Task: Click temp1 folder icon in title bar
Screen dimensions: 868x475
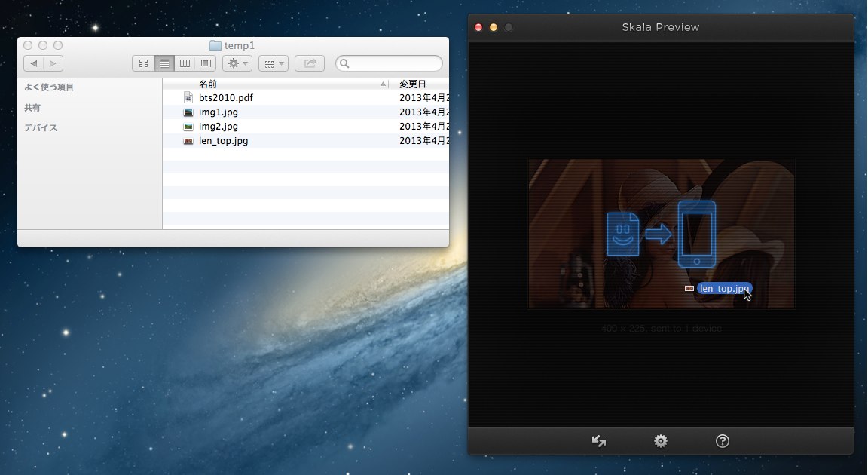Action: pyautogui.click(x=215, y=45)
